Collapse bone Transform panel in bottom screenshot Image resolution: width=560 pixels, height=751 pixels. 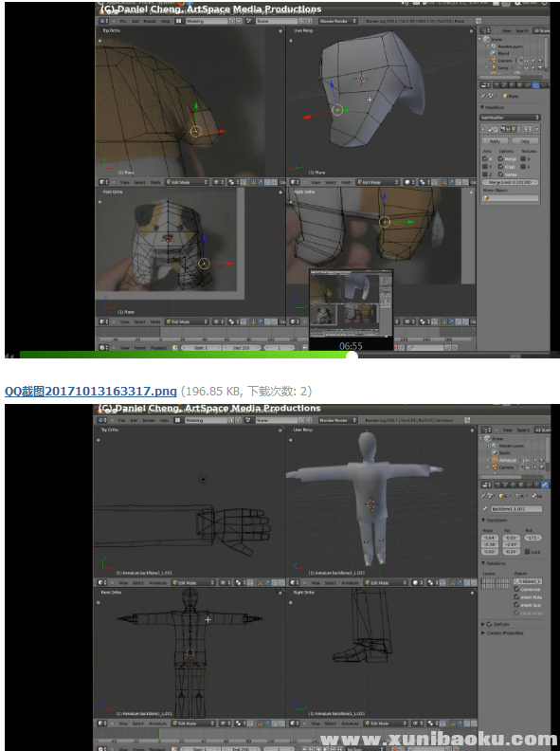(483, 521)
